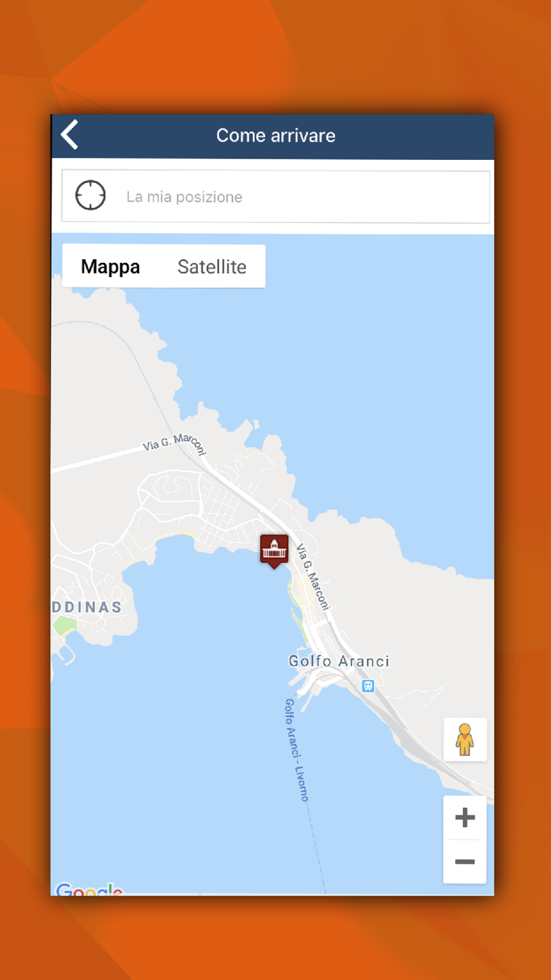Viewport: 551px width, 980px height.
Task: Zoom in with the plus button
Action: [x=465, y=817]
